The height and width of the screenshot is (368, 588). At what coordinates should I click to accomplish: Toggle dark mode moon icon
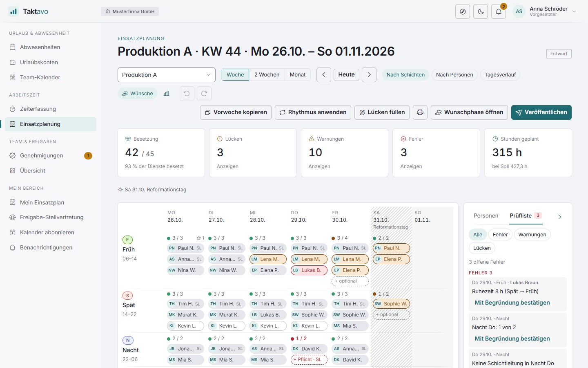(x=481, y=11)
